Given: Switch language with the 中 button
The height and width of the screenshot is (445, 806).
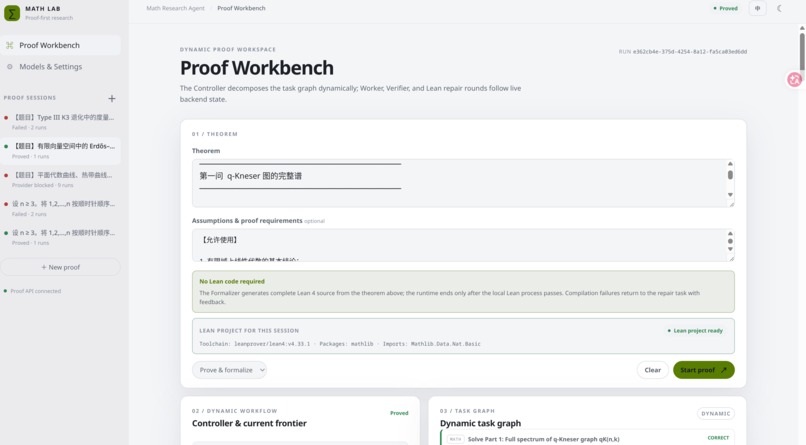Looking at the screenshot, I should (x=758, y=8).
